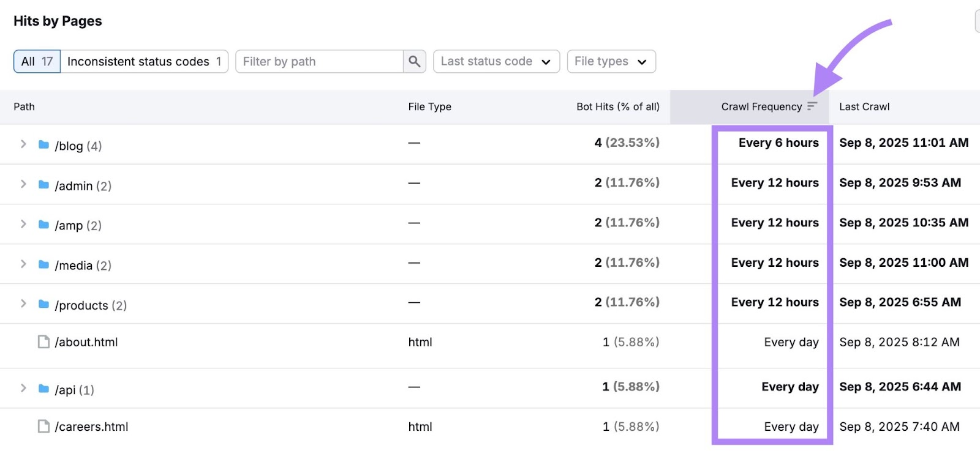The width and height of the screenshot is (980, 451).
Task: Expand the /amp folder chevron
Action: [23, 225]
